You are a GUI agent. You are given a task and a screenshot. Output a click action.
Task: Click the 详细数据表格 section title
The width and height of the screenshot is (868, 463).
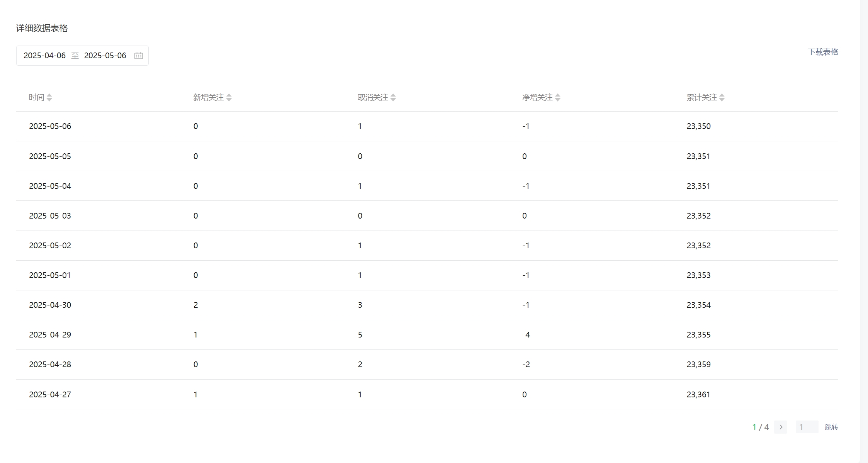coord(42,28)
